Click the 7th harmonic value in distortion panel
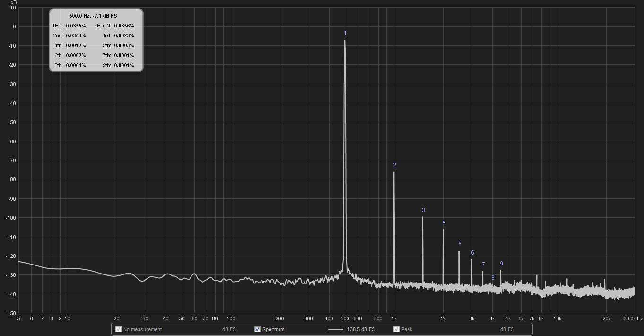Image resolution: width=644 pixels, height=336 pixels. (124, 55)
